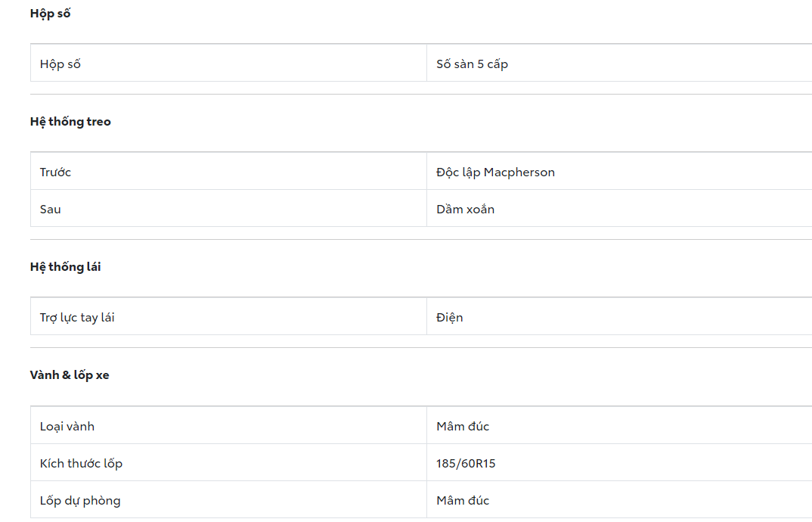This screenshot has height=522, width=812.
Task: Click the Hộp số row label
Action: click(60, 64)
